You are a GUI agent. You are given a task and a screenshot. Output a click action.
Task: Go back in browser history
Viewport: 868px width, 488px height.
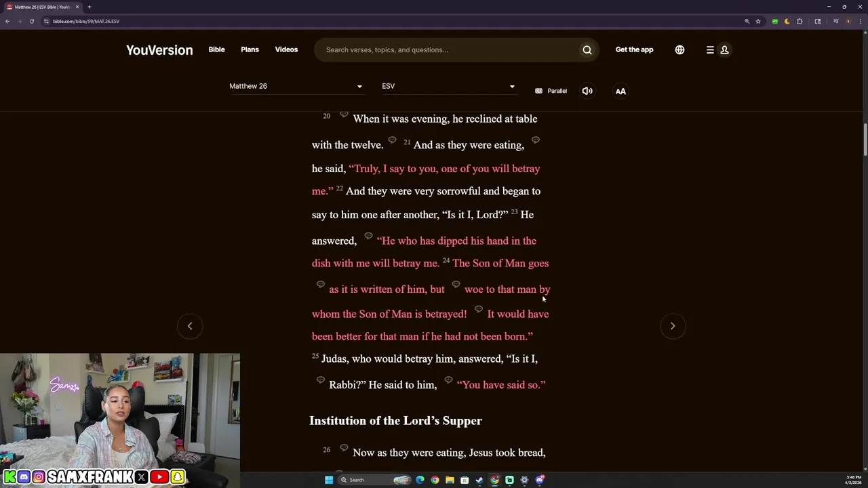7,21
